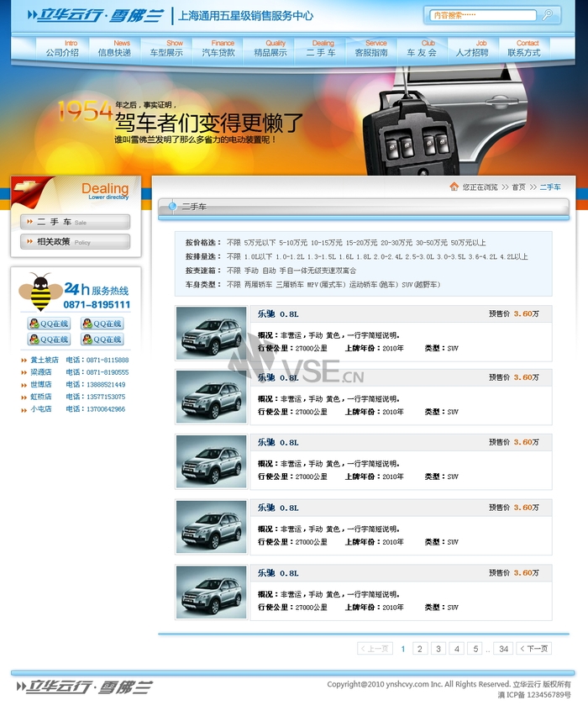Expand the 二手车 Sale sidebar item
This screenshot has height=716, width=588.
click(x=76, y=222)
